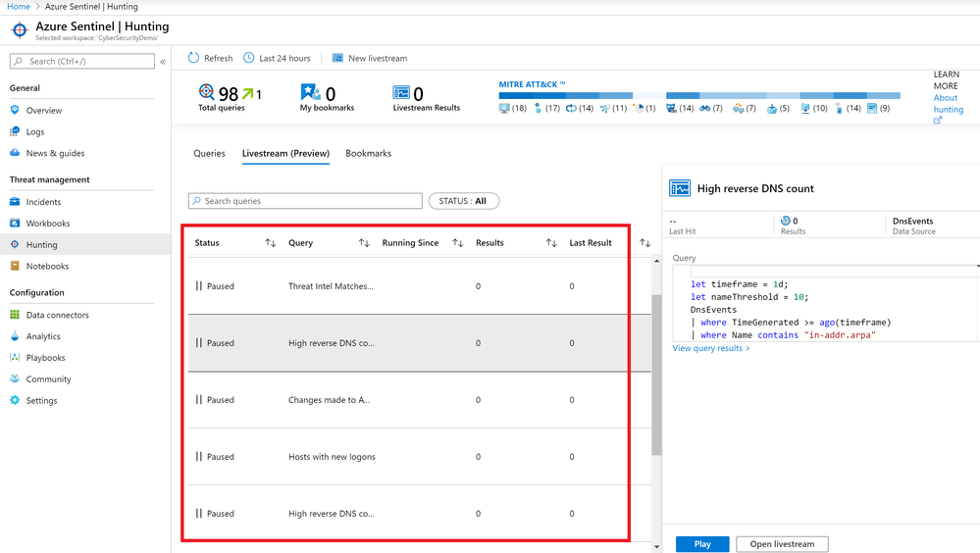Screen dimensions: 980x553
Task: Sort the table by Results column
Action: pyautogui.click(x=551, y=243)
